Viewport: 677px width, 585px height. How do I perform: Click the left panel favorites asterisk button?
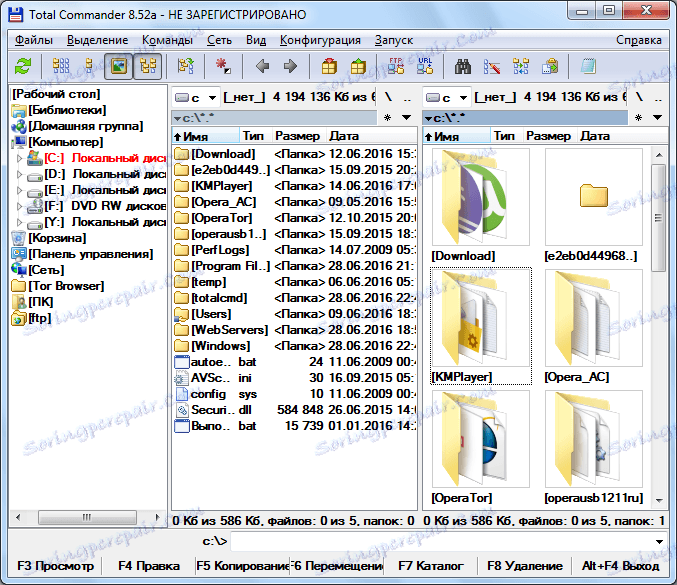click(387, 117)
